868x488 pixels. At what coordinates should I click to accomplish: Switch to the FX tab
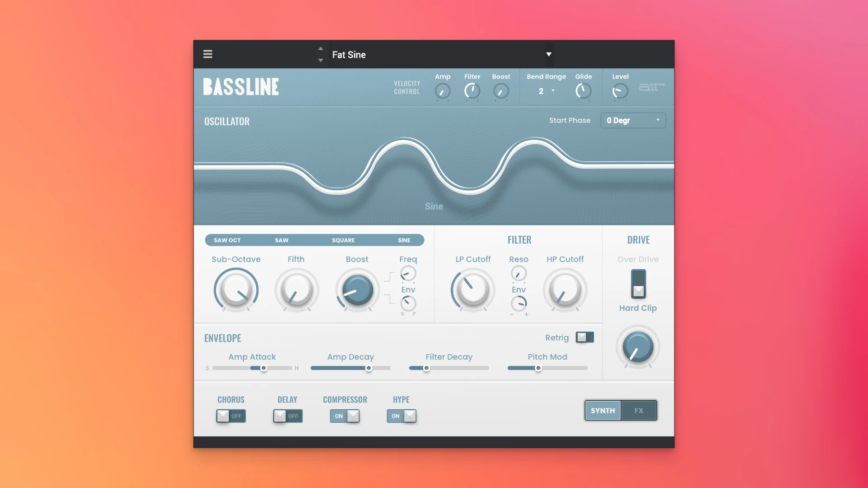(639, 410)
